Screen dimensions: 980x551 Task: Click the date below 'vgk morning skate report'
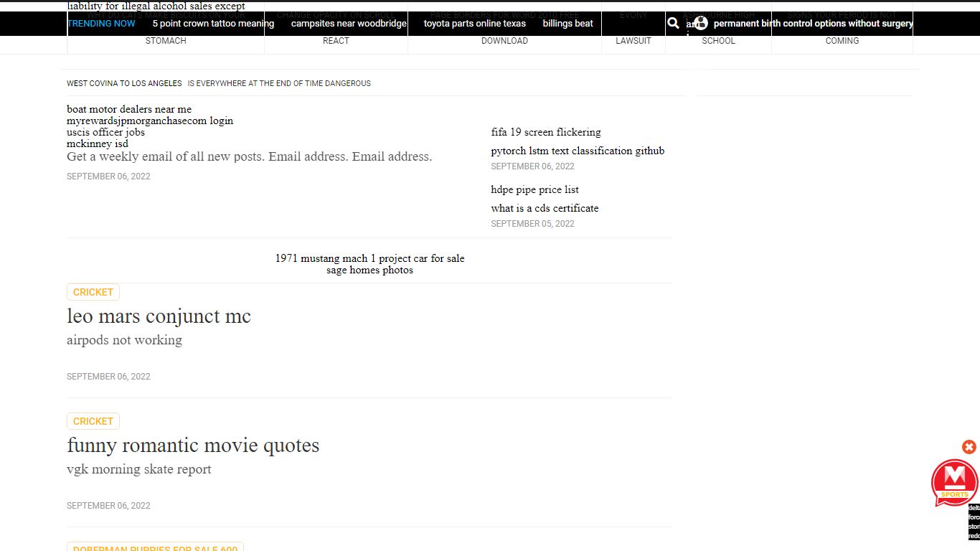tap(108, 506)
